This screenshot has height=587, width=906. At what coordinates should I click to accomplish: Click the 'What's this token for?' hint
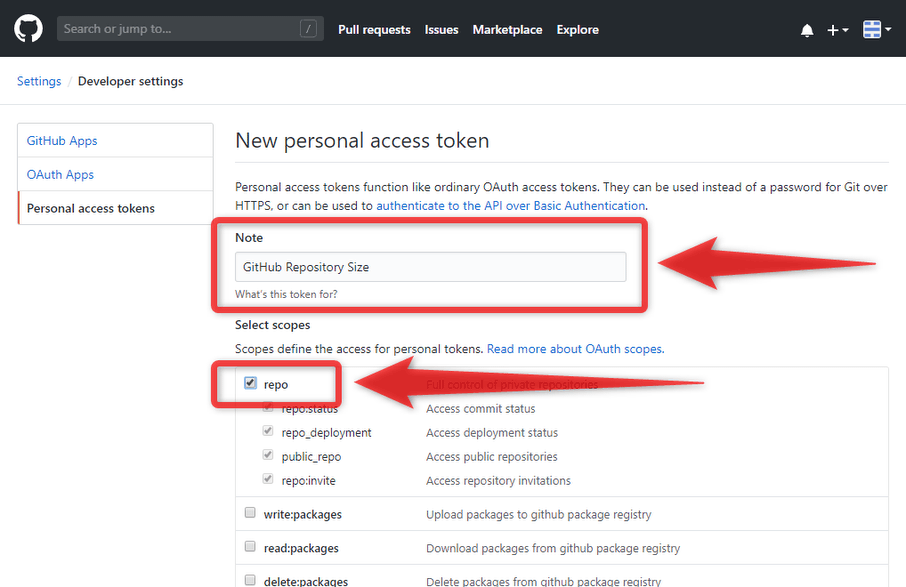click(286, 294)
